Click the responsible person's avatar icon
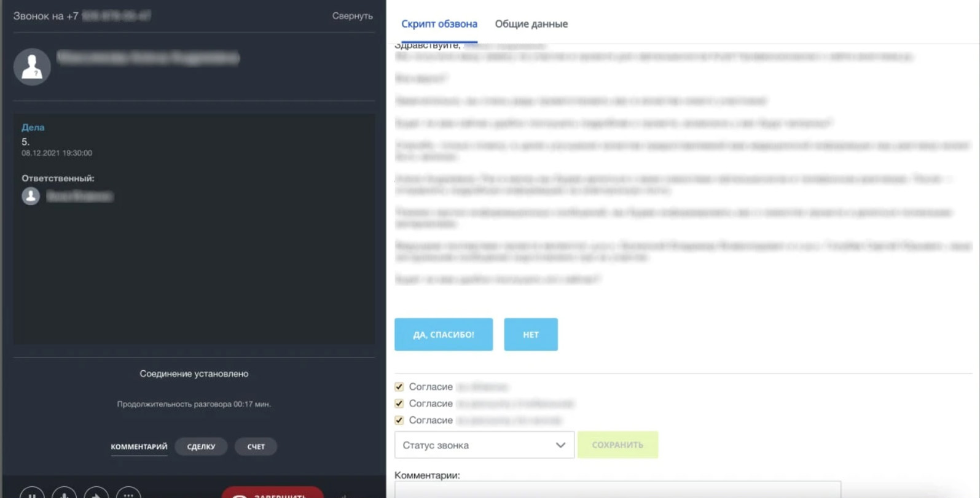 coord(31,196)
